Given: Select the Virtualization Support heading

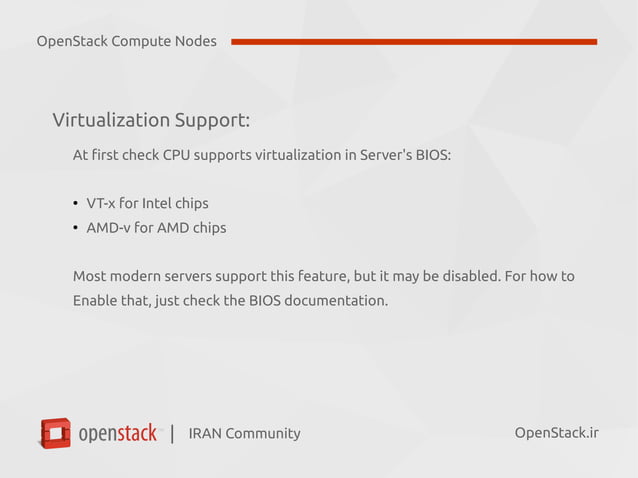Looking at the screenshot, I should pyautogui.click(x=151, y=121).
